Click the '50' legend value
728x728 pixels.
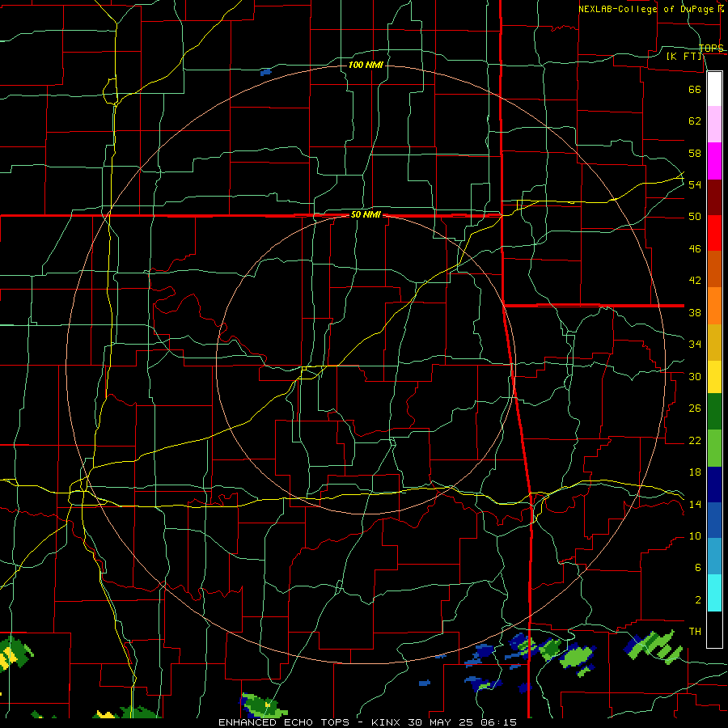(x=695, y=216)
